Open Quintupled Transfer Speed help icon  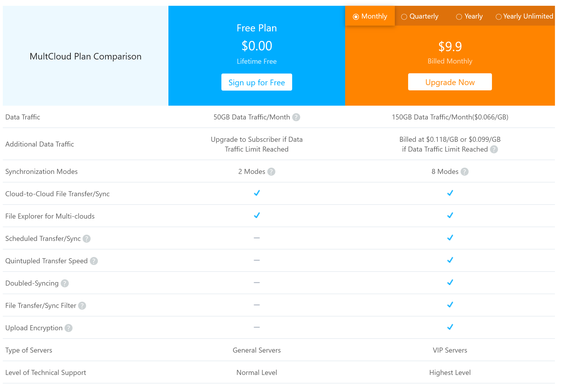pyautogui.click(x=94, y=261)
